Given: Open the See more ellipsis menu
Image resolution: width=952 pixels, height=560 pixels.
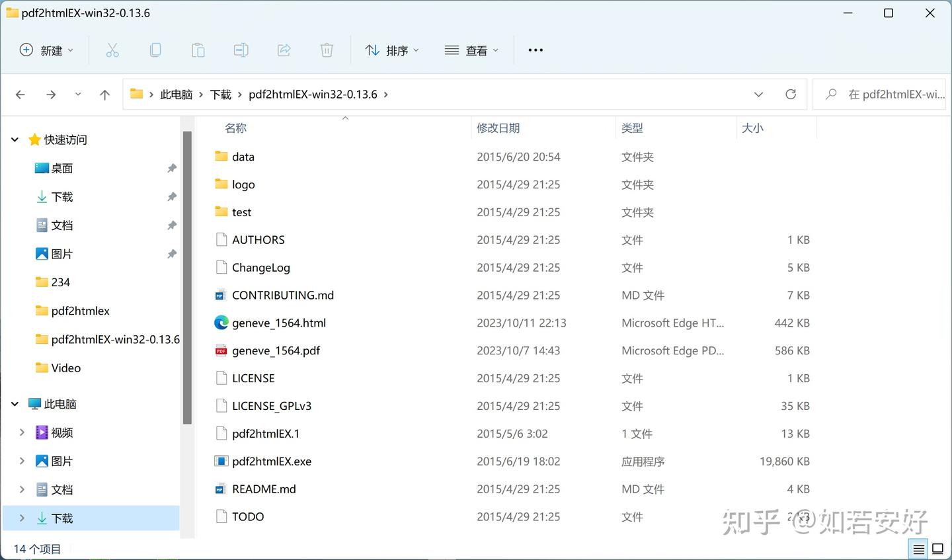Looking at the screenshot, I should pyautogui.click(x=535, y=50).
